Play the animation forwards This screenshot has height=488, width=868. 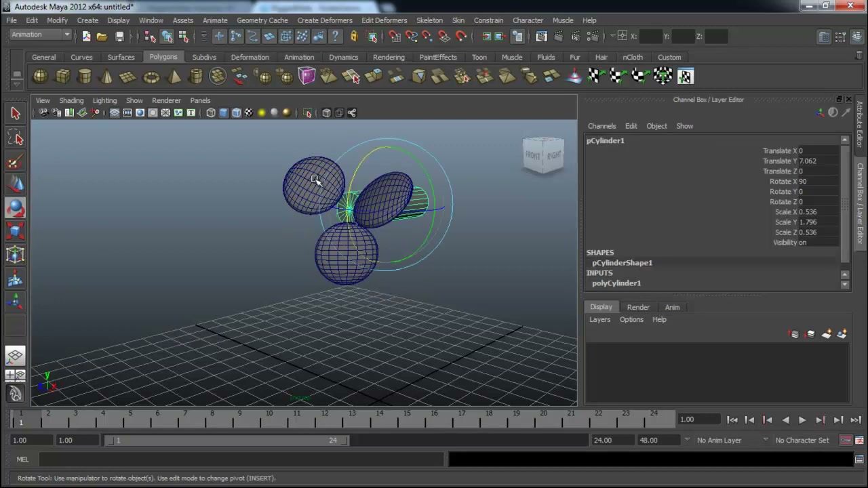pos(802,420)
